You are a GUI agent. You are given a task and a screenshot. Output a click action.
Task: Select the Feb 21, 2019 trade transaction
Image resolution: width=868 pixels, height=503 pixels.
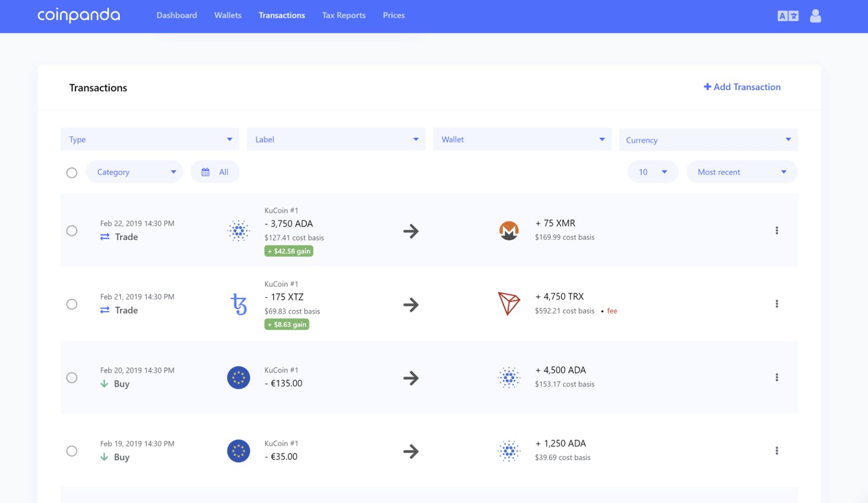coord(72,304)
